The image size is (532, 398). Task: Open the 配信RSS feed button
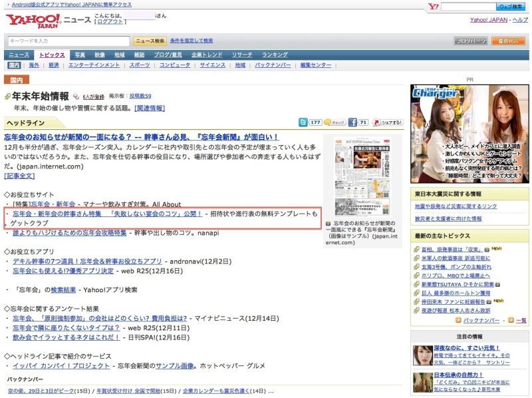tap(508, 41)
